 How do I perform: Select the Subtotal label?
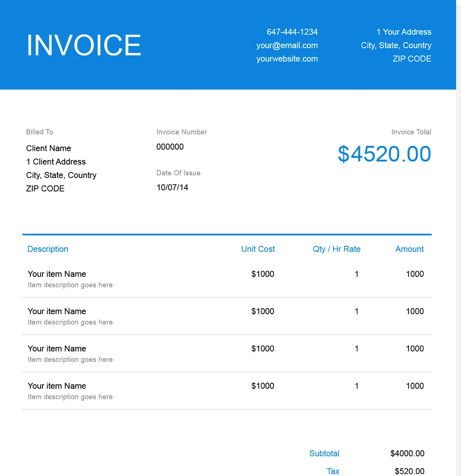[324, 453]
